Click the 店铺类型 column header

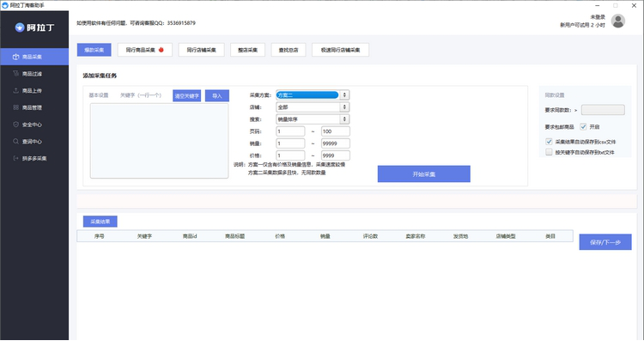coord(506,236)
